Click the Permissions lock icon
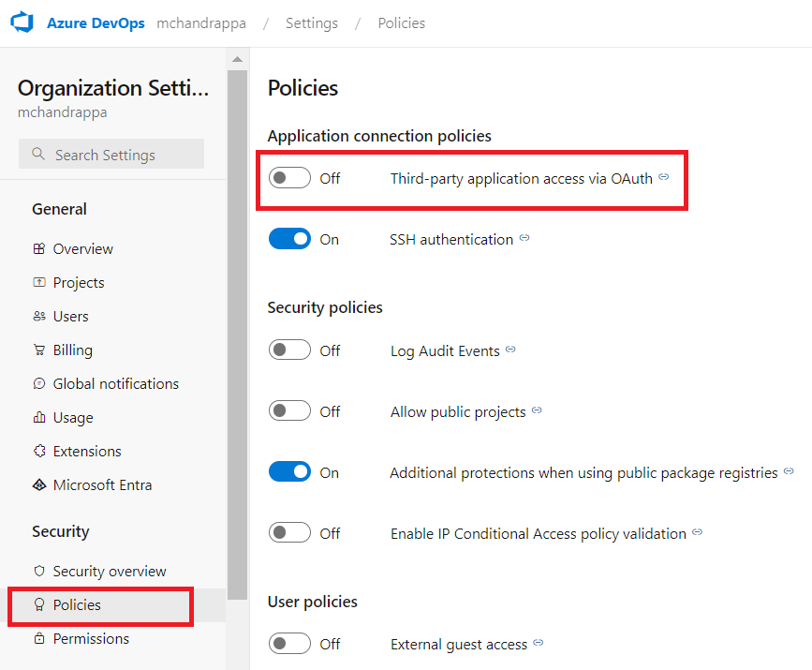 point(39,638)
